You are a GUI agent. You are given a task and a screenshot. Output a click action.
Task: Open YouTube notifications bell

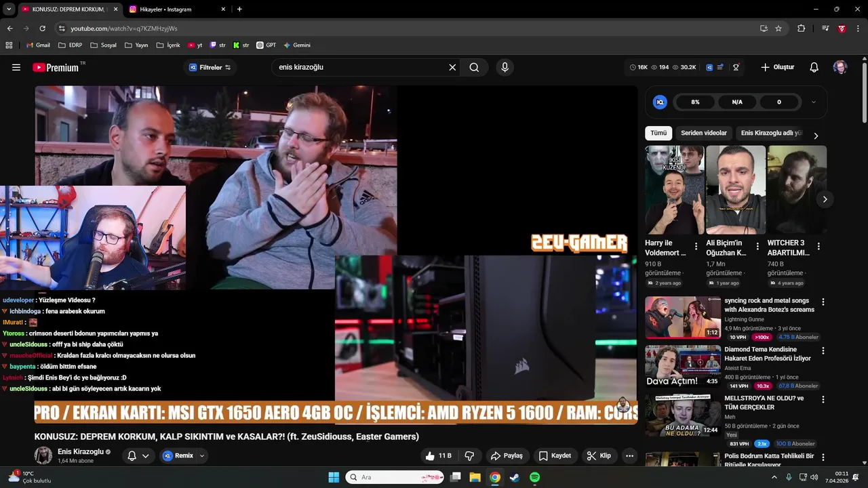click(x=814, y=67)
